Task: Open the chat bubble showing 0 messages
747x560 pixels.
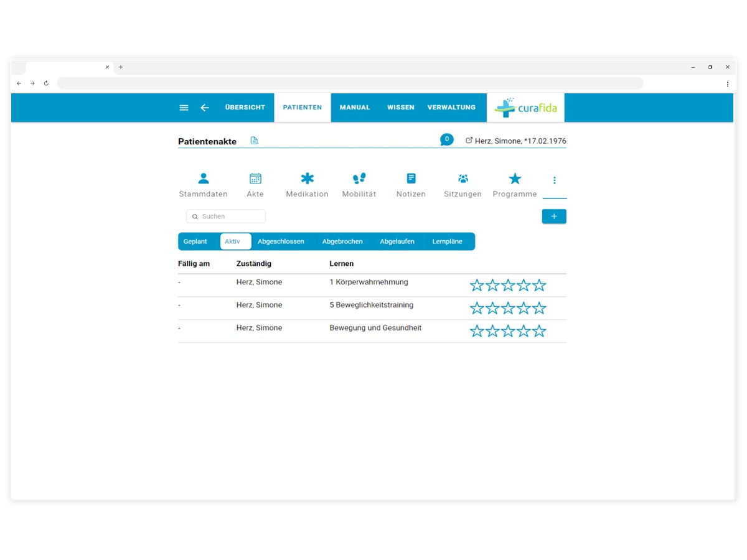Action: (447, 140)
